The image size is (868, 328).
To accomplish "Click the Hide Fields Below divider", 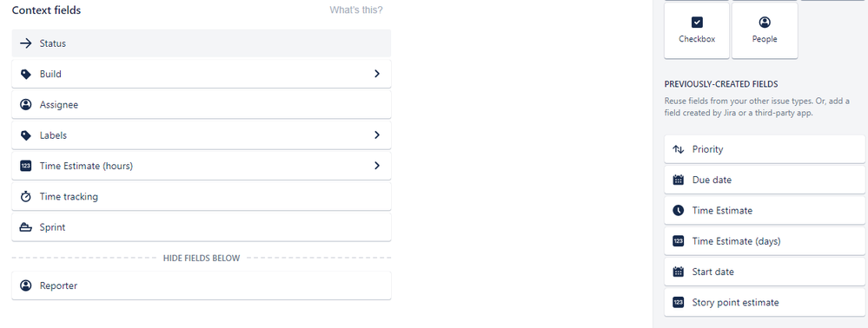I will point(202,259).
